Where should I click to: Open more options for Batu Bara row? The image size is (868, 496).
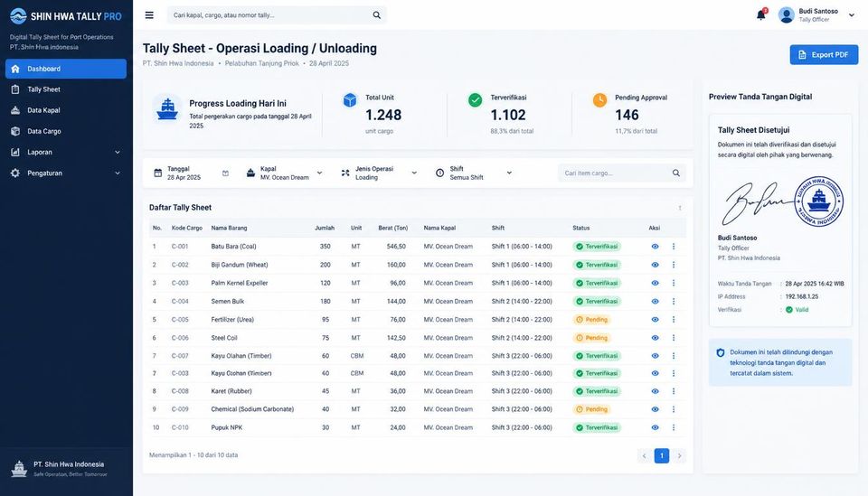674,247
